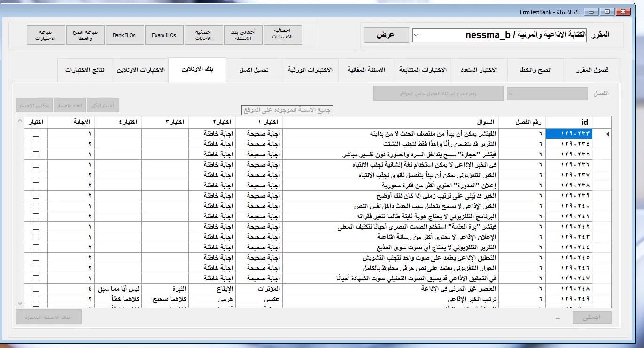Image resolution: width=644 pixels, height=348 pixels.
Task: Click عكس الاختيار button
Action: pos(34,105)
